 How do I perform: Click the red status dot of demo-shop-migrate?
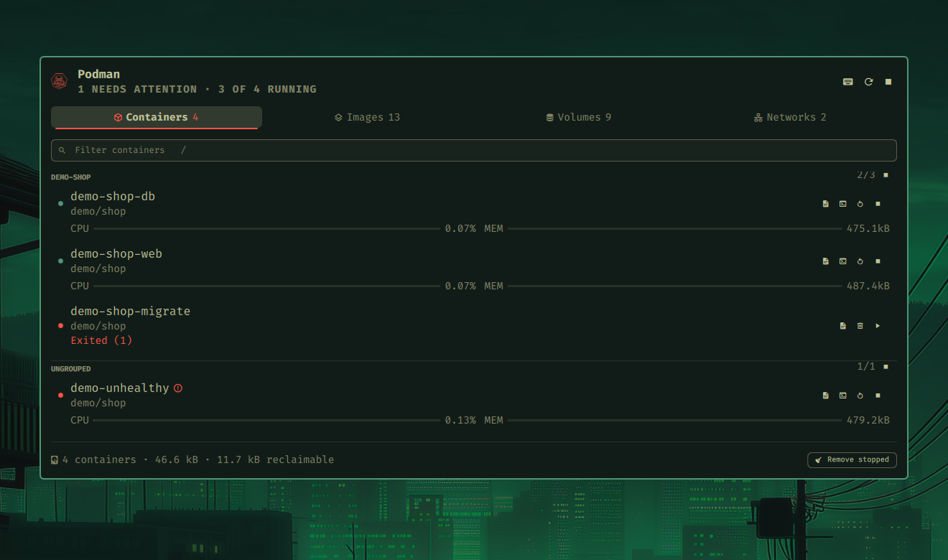60,326
